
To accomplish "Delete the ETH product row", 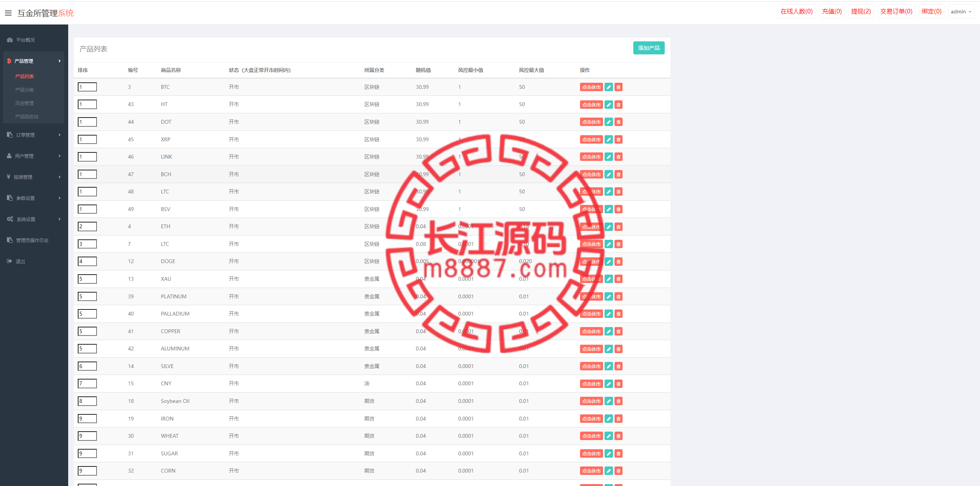I will [x=618, y=227].
